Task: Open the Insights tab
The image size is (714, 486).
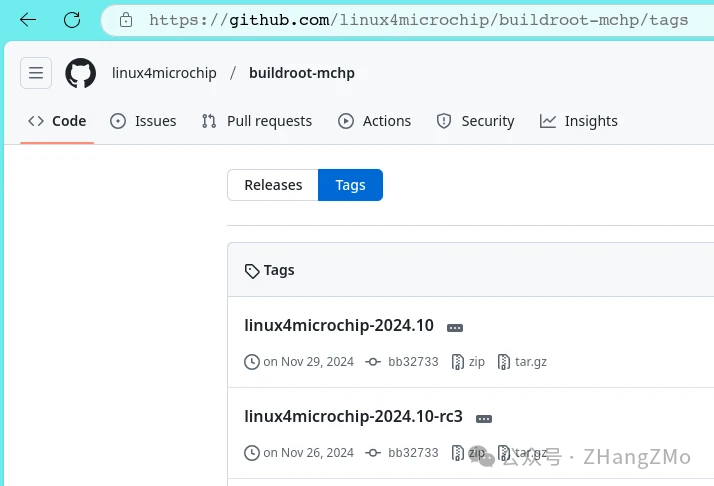Action: [579, 121]
